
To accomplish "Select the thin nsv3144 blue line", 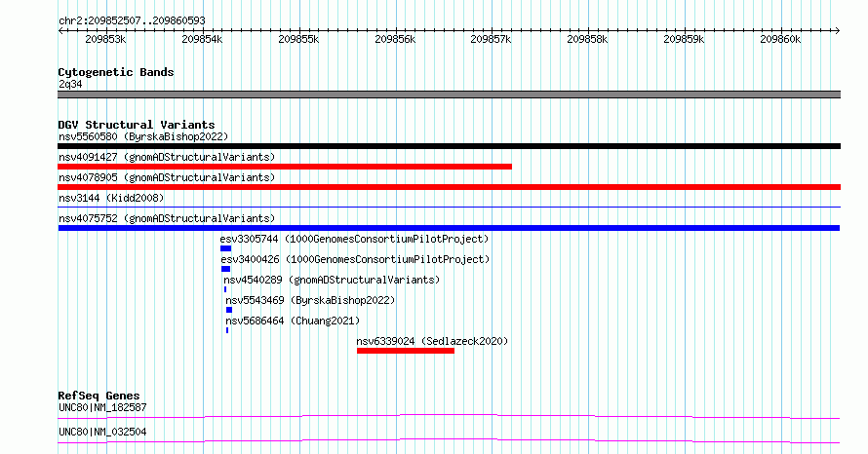I will 449,207.
